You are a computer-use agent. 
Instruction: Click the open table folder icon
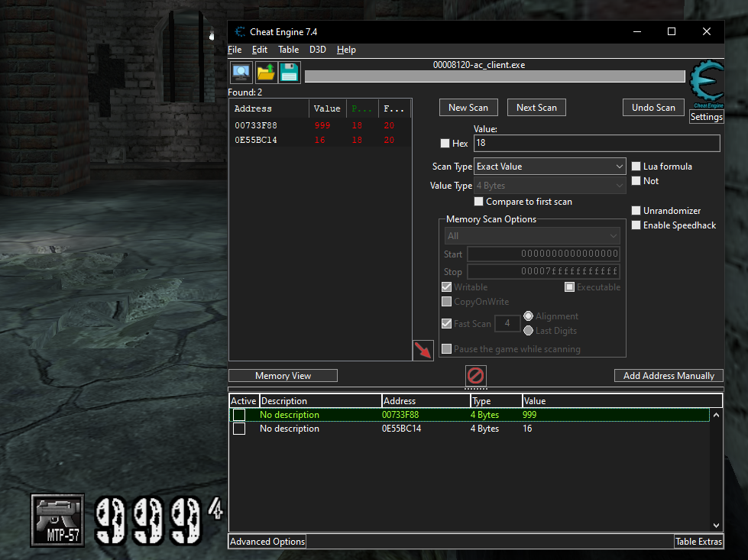pyautogui.click(x=265, y=72)
